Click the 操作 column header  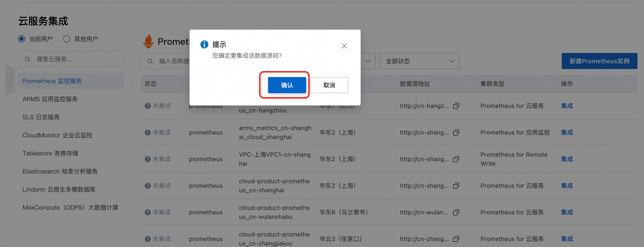(567, 84)
